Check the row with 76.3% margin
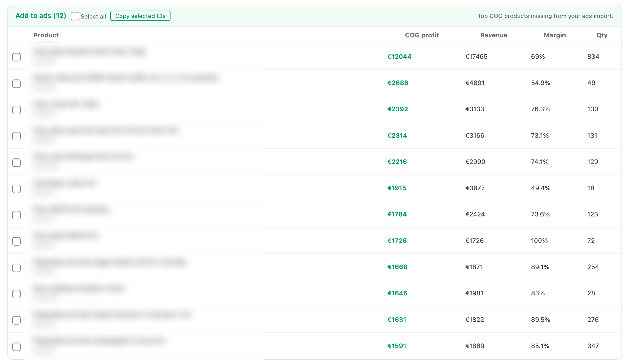Viewport: 630px width, 364px height. tap(16, 110)
